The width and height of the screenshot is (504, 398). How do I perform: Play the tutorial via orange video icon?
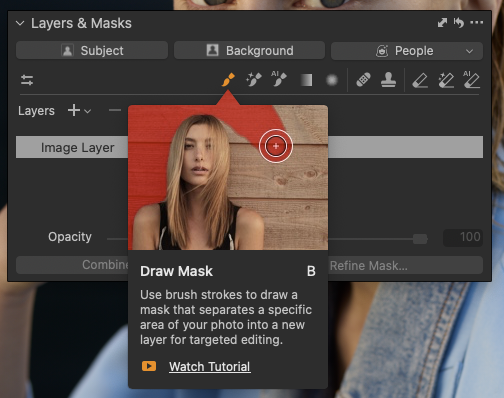(149, 366)
